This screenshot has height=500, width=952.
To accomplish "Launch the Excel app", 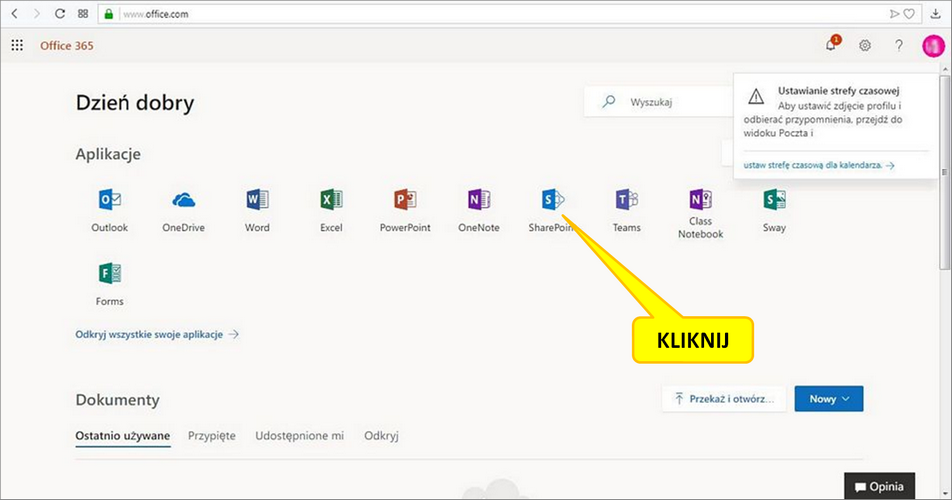I will coord(332,211).
